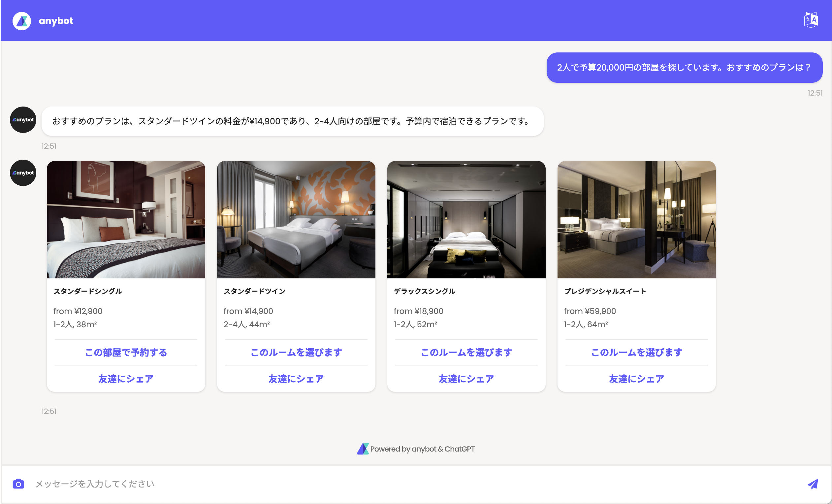Click the 1-2人, 38m² capacity text
This screenshot has height=504, width=832.
pyautogui.click(x=75, y=324)
